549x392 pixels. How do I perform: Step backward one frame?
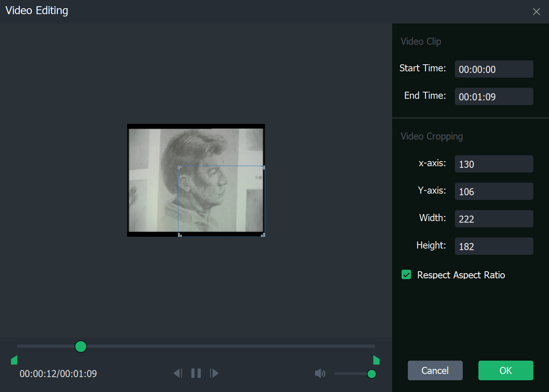point(177,373)
